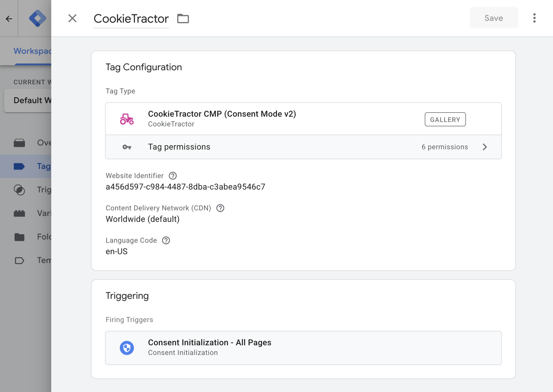Image resolution: width=553 pixels, height=392 pixels.
Task: Click the back arrow in the sidebar
Action: [9, 19]
